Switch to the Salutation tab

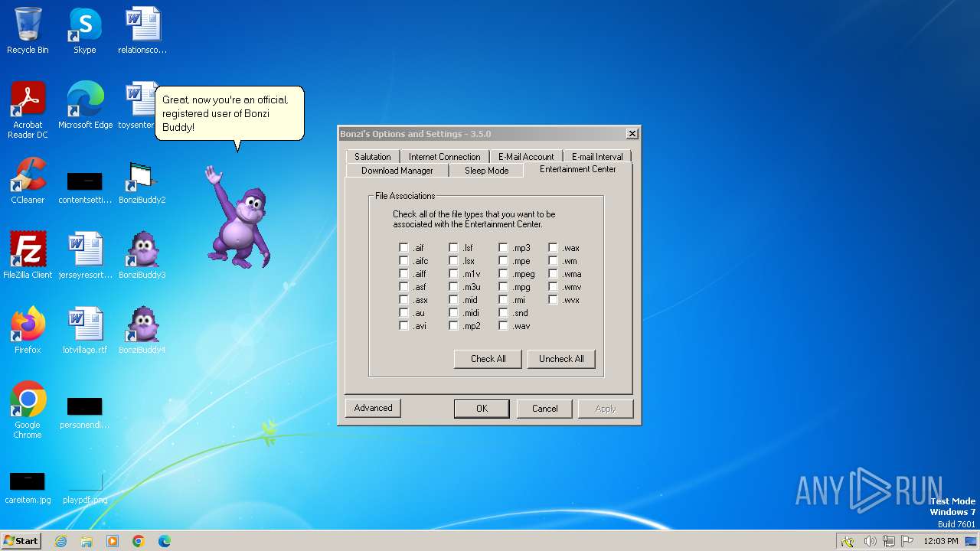pos(373,157)
